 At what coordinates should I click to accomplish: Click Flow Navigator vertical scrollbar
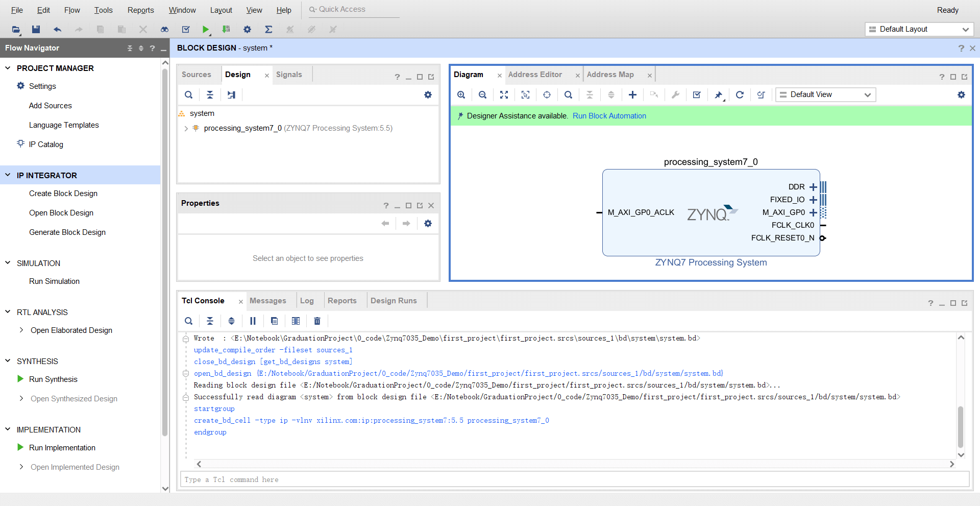[x=165, y=252]
